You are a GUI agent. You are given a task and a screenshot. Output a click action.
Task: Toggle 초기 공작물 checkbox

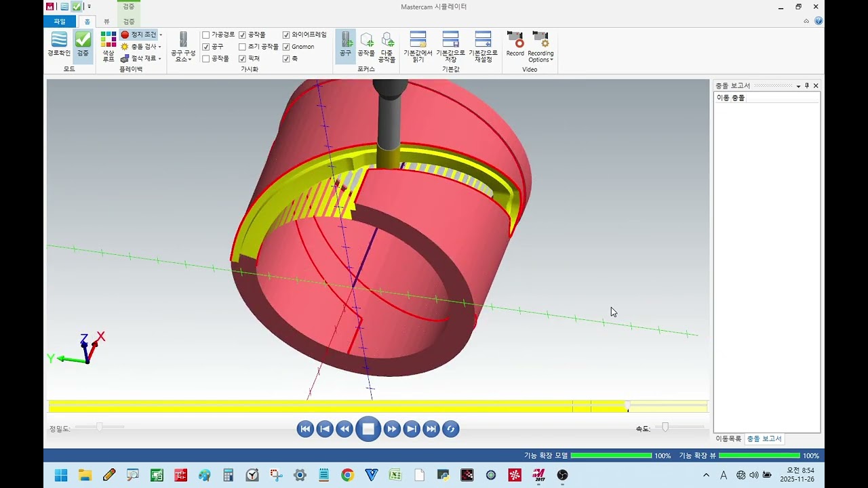click(242, 47)
